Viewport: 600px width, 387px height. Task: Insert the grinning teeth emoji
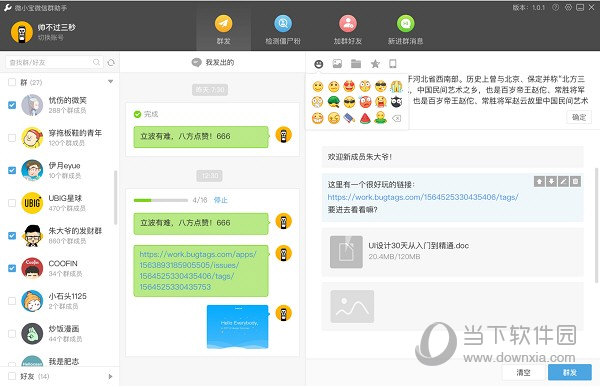tap(317, 118)
